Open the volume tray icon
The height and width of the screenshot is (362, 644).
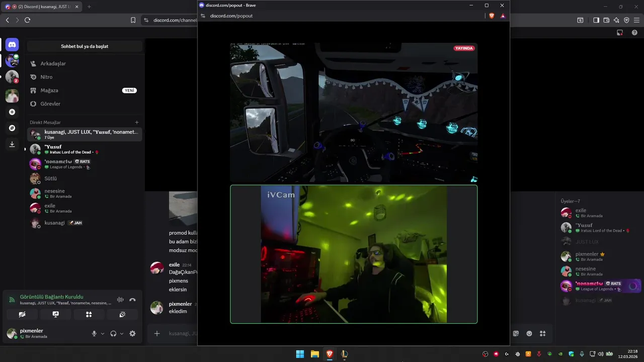[x=600, y=354]
